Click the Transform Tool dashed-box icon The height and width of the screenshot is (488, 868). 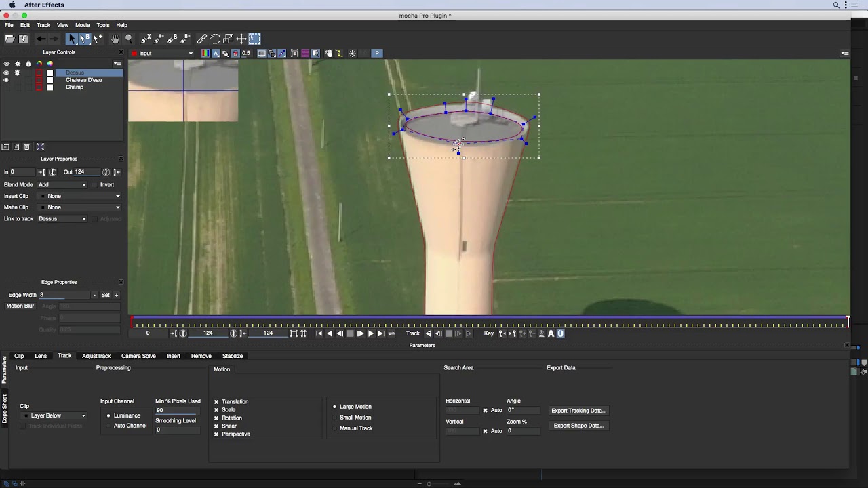(x=254, y=39)
